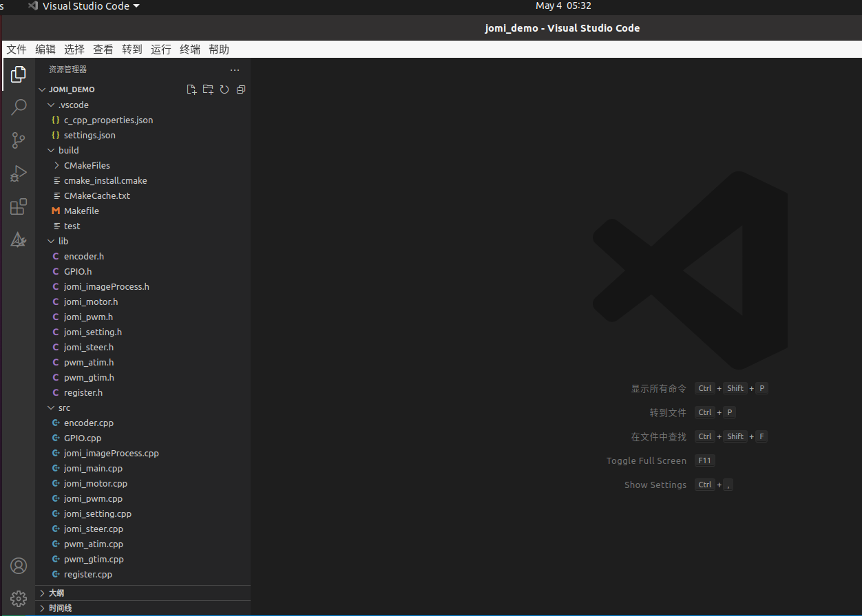
Task: Open jomi_motor.cpp file
Action: click(x=143, y=483)
